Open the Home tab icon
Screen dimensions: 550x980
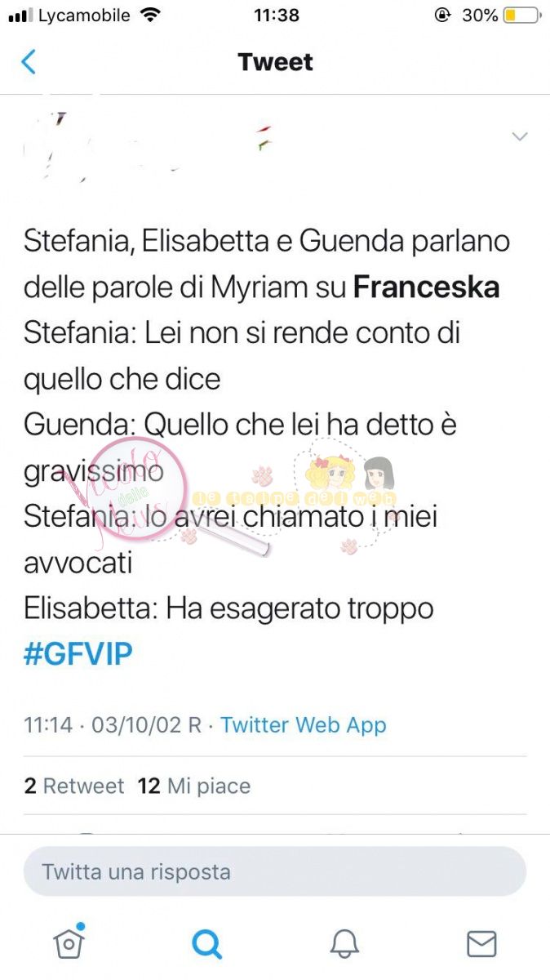pos(69,943)
